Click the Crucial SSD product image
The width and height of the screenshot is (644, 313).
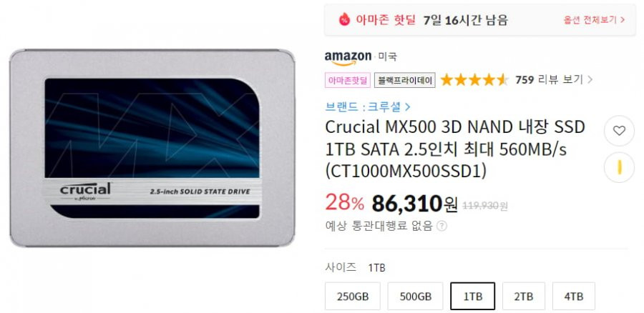[152, 148]
